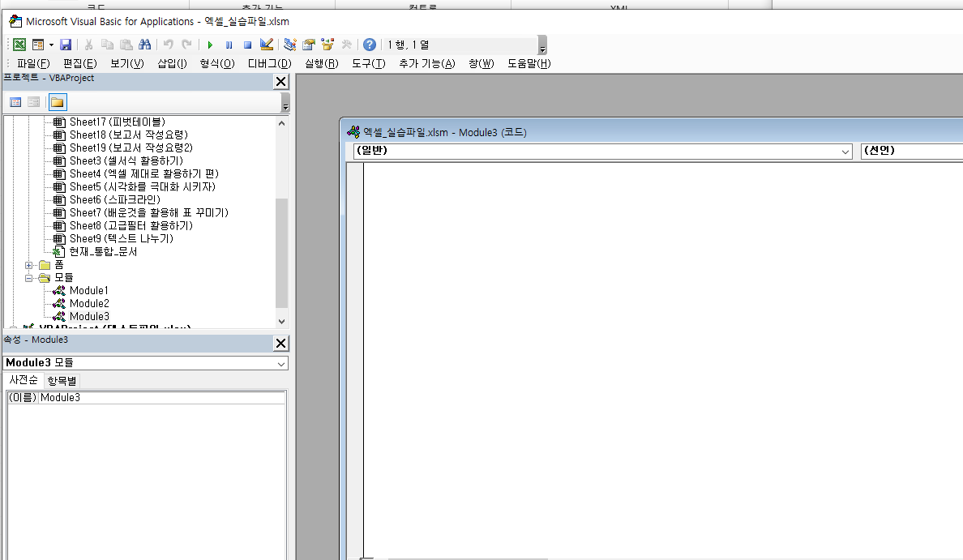Open Project Explorer toolbar icon
The width and height of the screenshot is (963, 560).
290,45
